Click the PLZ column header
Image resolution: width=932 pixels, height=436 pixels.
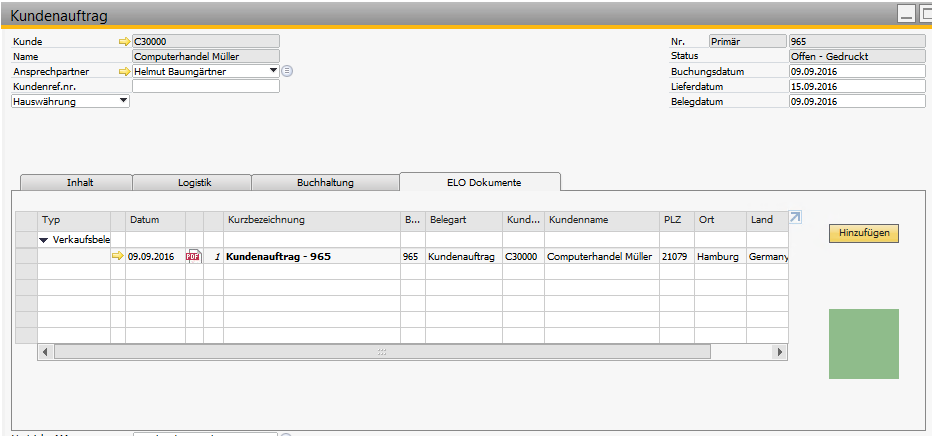point(677,220)
